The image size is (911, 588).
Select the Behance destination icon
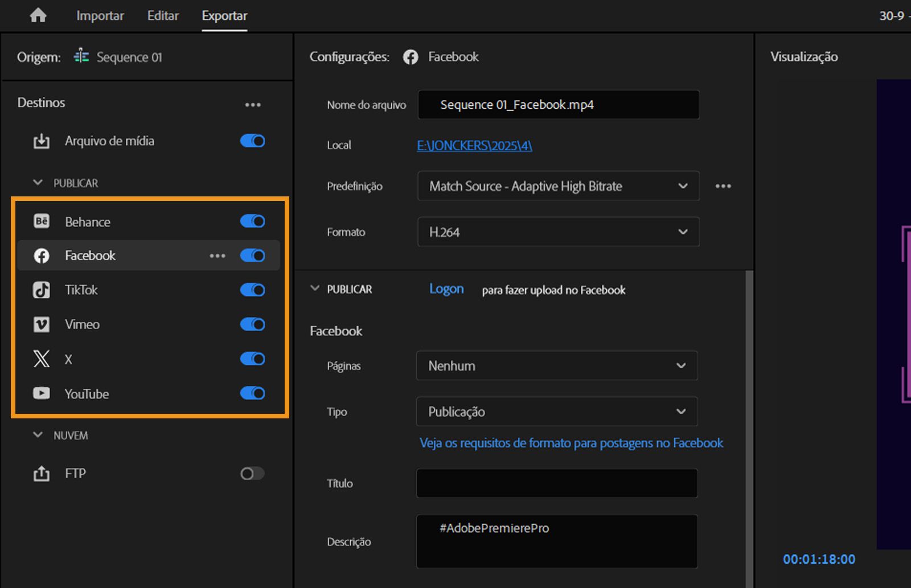click(41, 221)
